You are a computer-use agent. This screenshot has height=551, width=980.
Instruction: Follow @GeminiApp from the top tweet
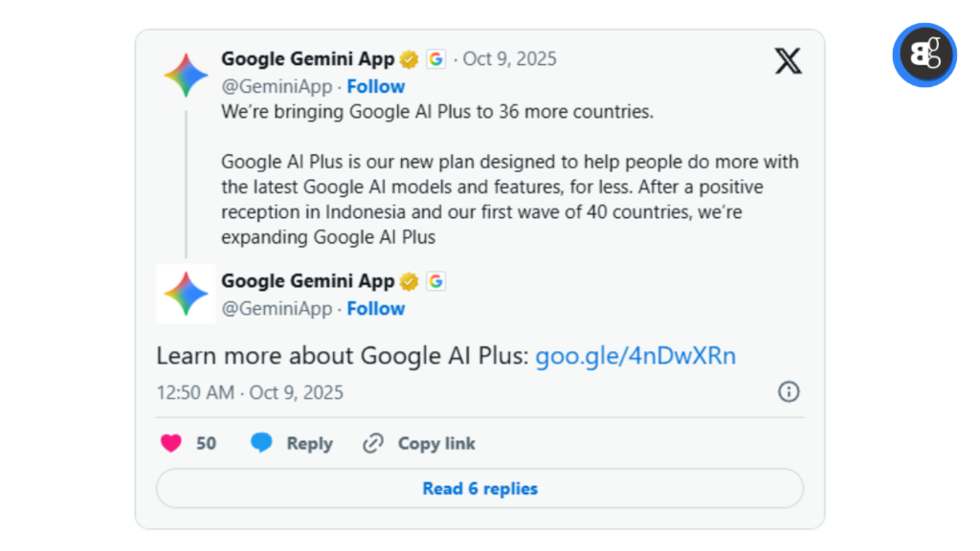(375, 86)
